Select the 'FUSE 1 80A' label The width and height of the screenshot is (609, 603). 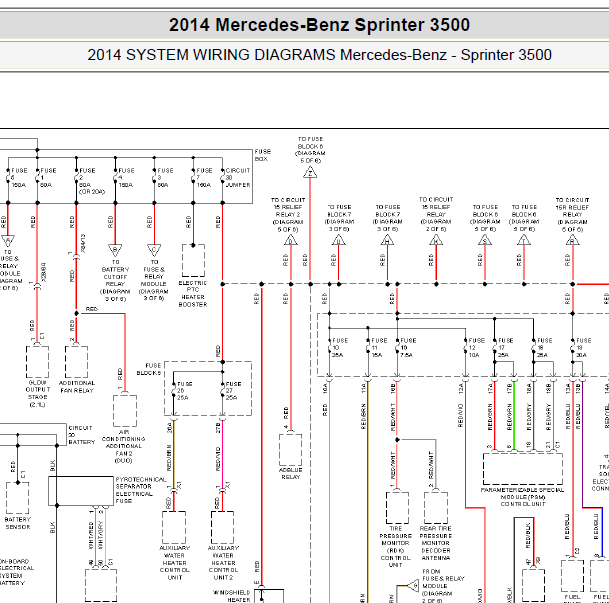click(48, 178)
